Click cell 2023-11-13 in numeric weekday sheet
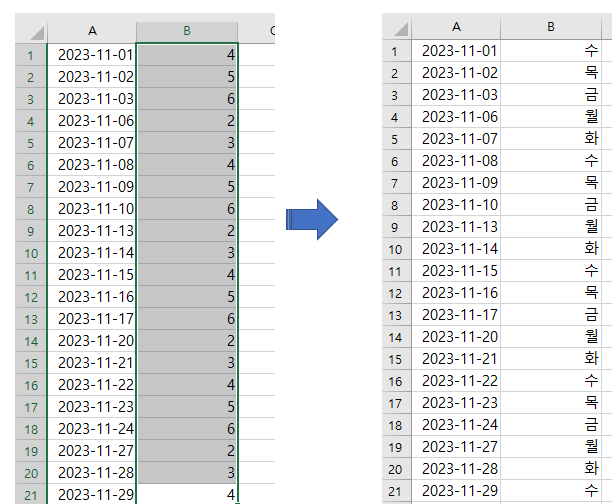 click(x=92, y=231)
